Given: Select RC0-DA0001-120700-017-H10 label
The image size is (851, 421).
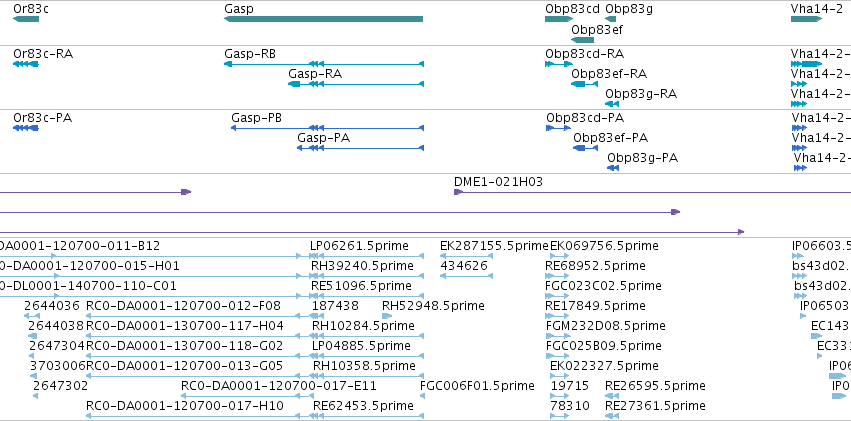Looking at the screenshot, I should [x=185, y=406].
